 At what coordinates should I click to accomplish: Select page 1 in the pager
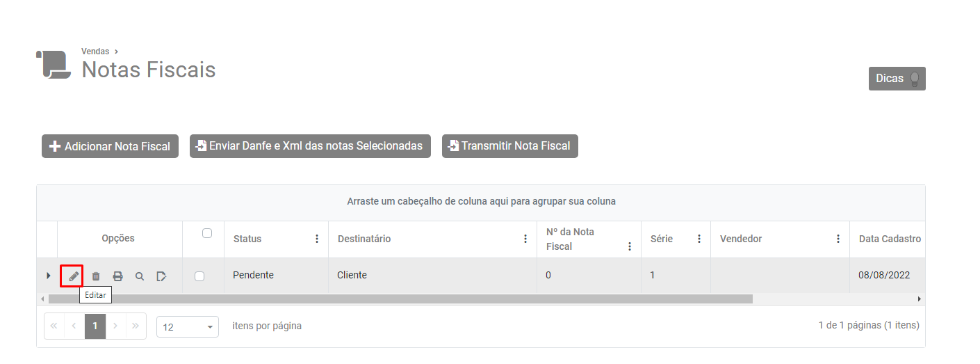pyautogui.click(x=95, y=326)
